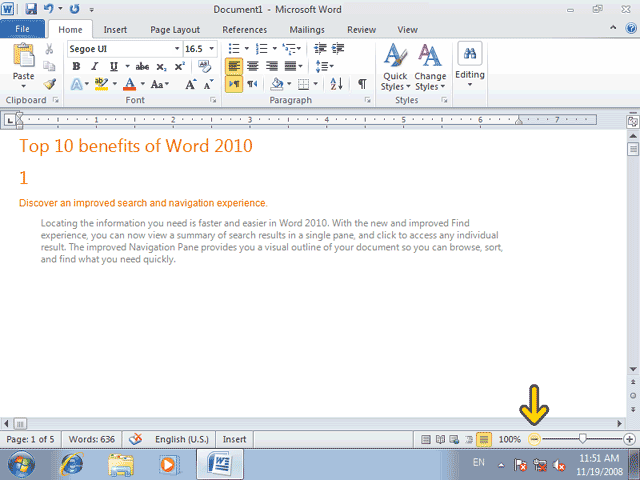640x480 pixels.
Task: Apply yellow Text Highlight Color
Action: tap(101, 84)
